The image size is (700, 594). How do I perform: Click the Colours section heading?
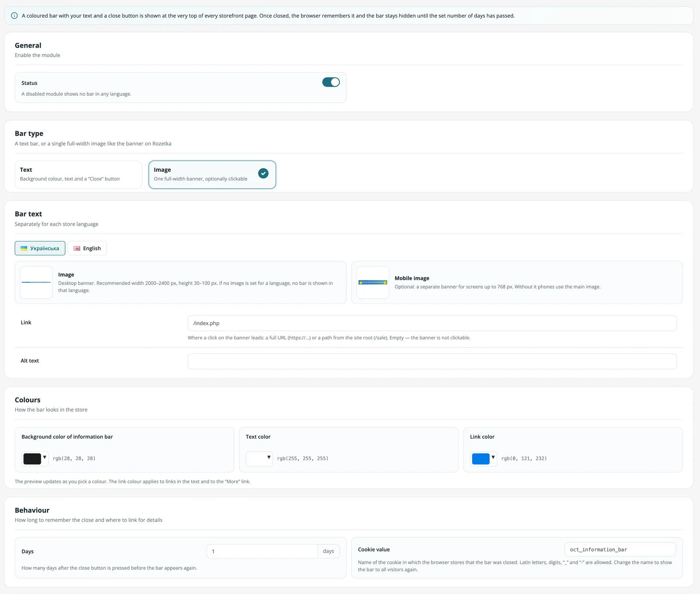click(28, 400)
